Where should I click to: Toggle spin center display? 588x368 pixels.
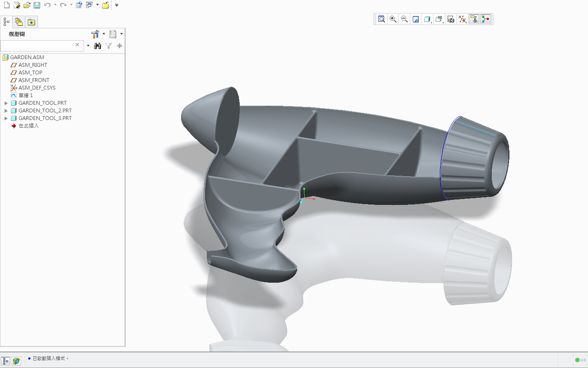[x=485, y=19]
